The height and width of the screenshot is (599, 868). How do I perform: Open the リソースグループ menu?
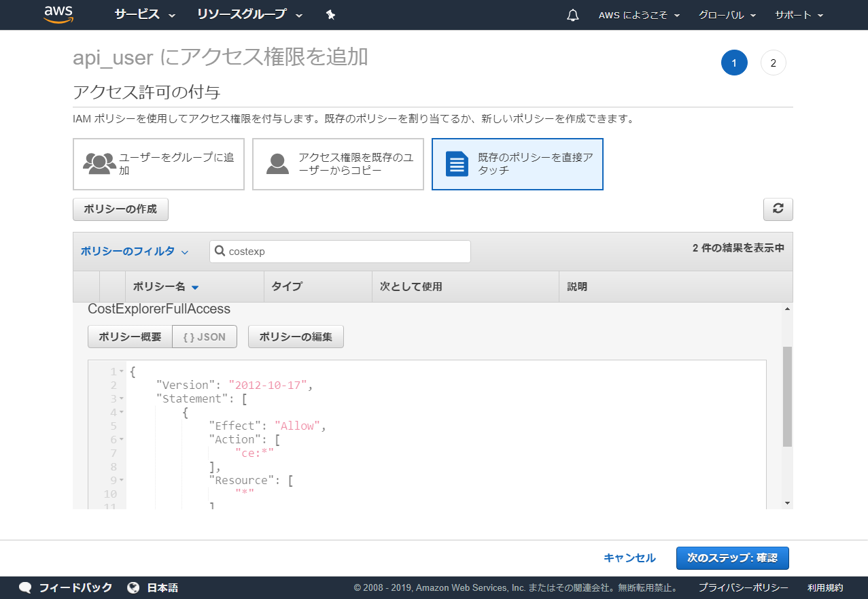coord(249,14)
